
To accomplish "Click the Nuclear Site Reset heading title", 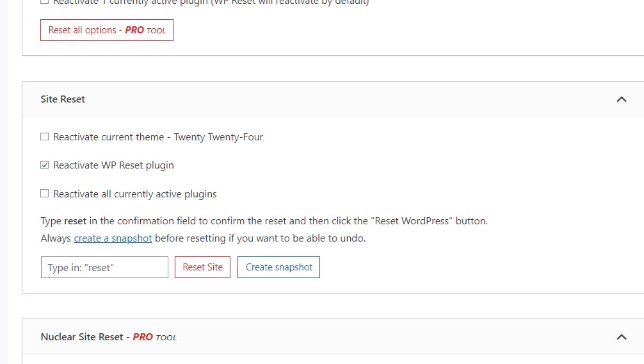I will click(82, 337).
